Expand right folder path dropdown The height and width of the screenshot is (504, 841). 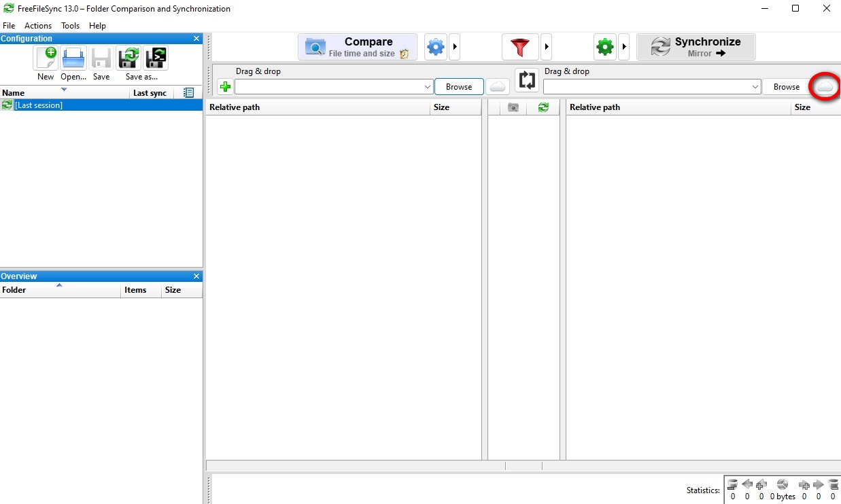click(x=755, y=87)
